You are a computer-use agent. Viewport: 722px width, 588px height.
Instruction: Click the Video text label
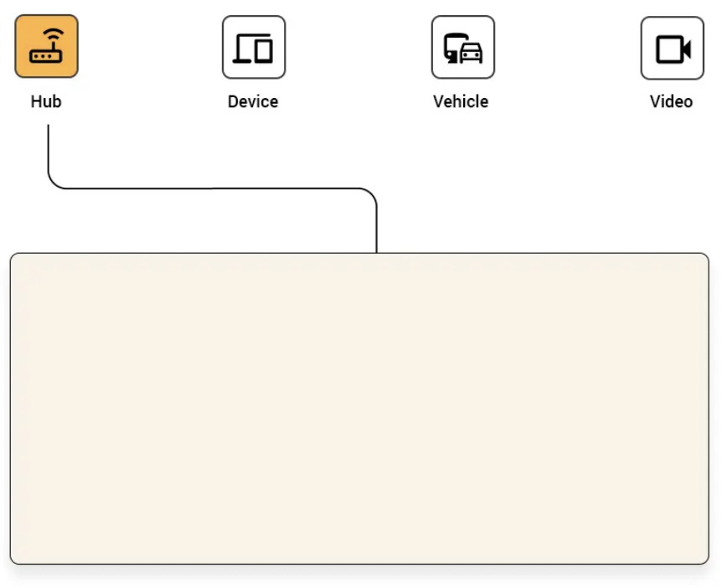[x=671, y=101]
